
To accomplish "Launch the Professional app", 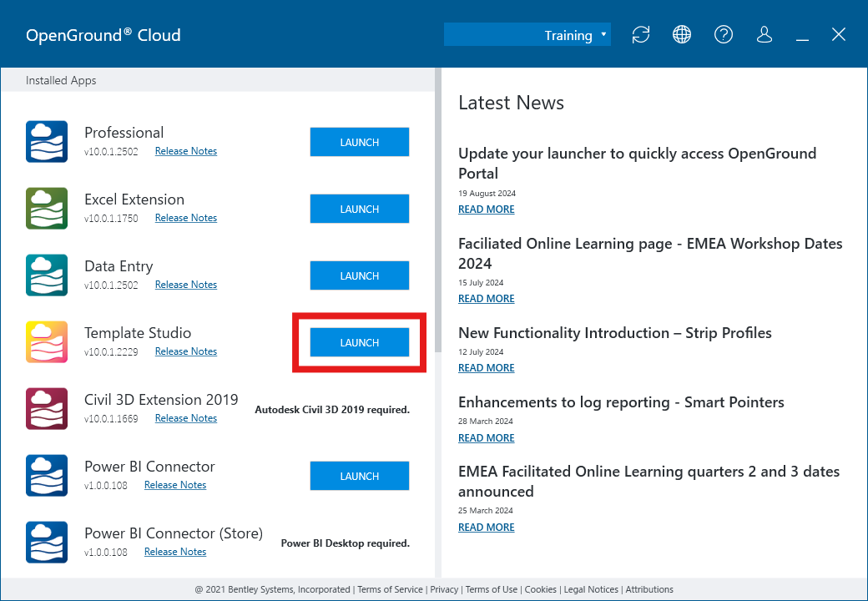I will (359, 142).
